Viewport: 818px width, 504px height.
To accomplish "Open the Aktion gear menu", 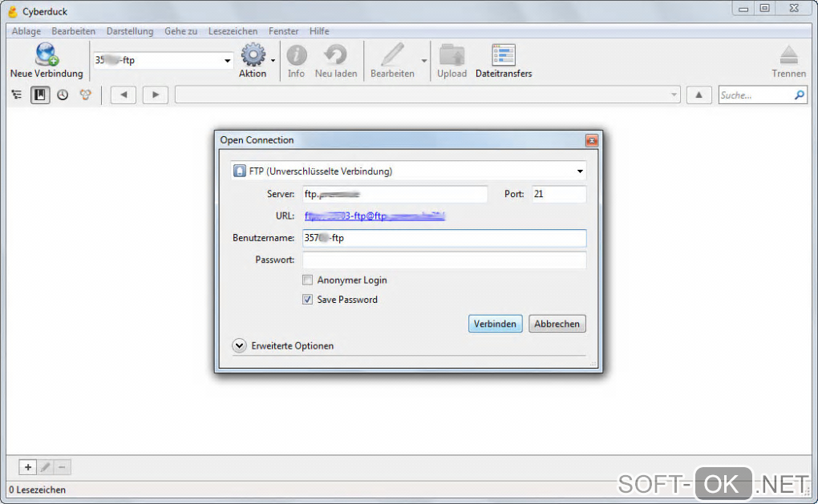I will tap(253, 54).
